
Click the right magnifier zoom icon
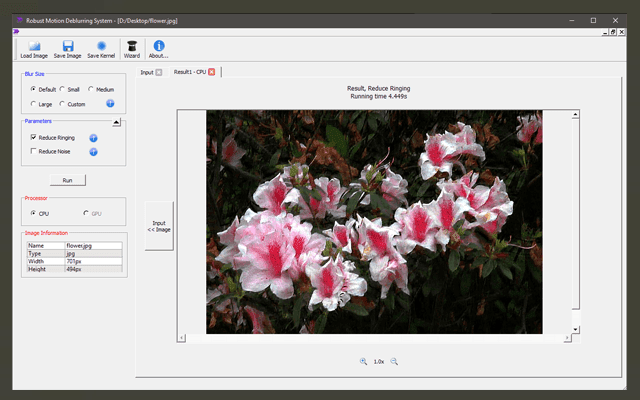pos(394,361)
